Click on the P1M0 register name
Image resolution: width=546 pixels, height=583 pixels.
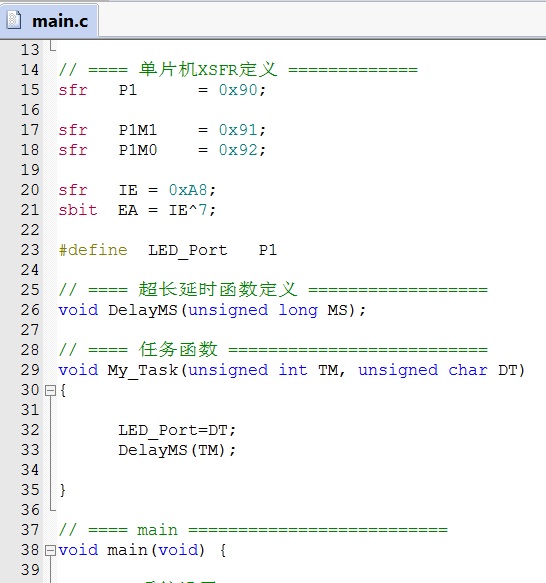[138, 150]
